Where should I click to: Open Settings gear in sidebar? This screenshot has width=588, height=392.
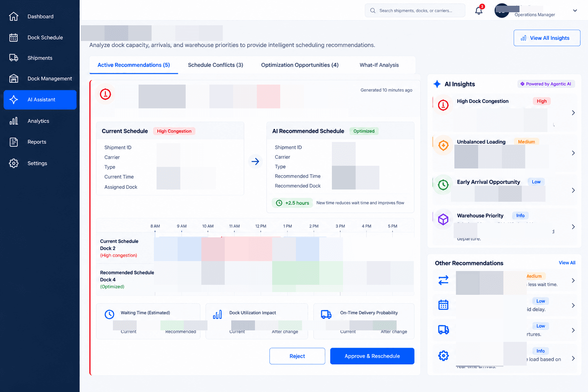14,163
